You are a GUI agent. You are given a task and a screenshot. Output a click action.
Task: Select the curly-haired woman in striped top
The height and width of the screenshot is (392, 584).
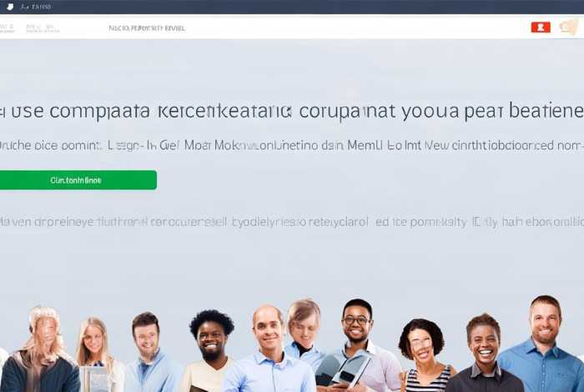click(x=424, y=355)
